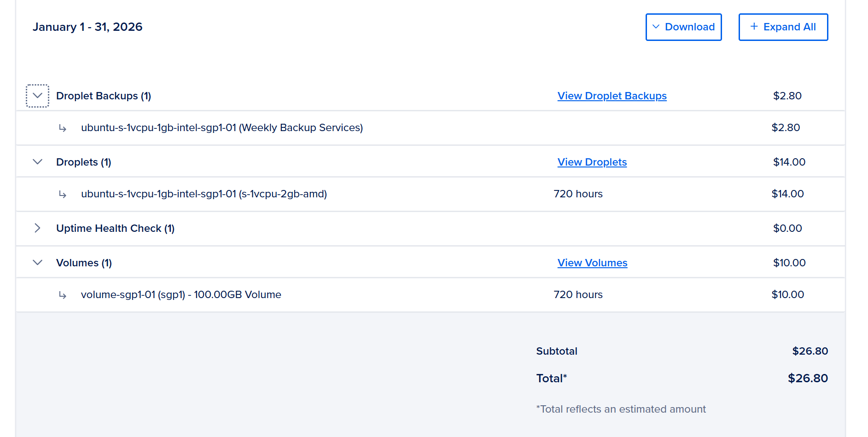Image resolution: width=868 pixels, height=437 pixels.
Task: Click the Total $26.80 amount
Action: [808, 378]
